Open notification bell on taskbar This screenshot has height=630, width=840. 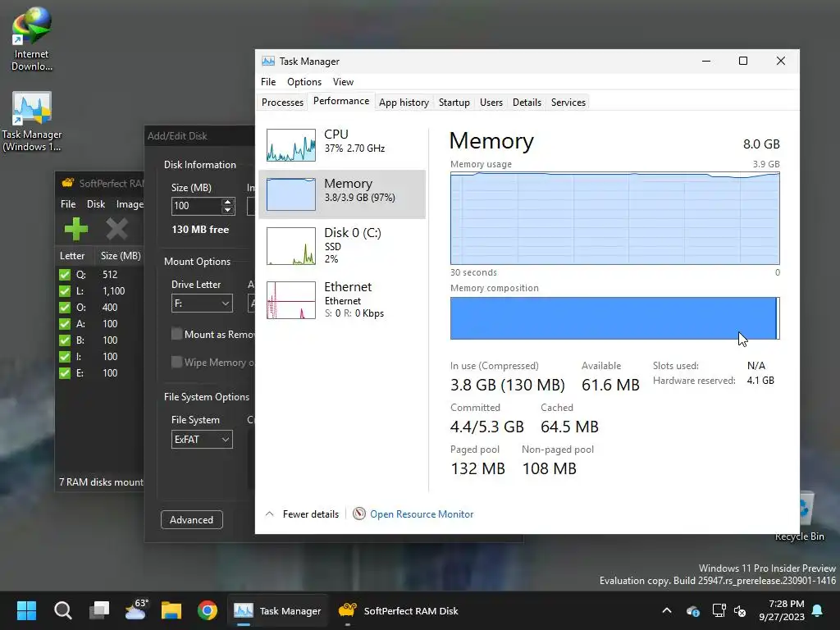[x=818, y=610]
